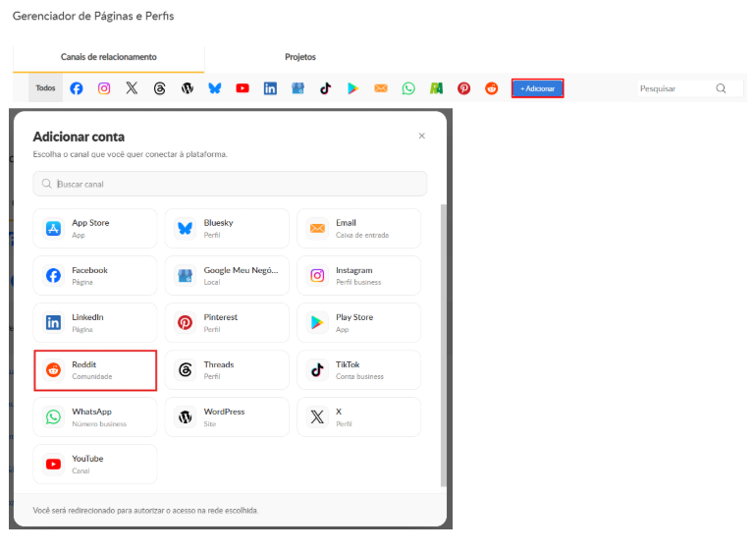Open the Canais de relacionamento tab
Screen dimensions: 756x552
[108, 57]
